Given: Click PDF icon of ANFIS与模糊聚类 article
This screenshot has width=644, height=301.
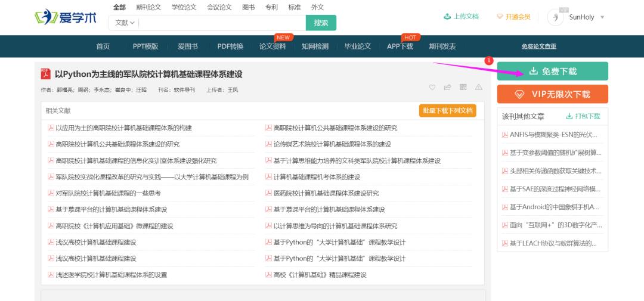Looking at the screenshot, I should (x=505, y=135).
